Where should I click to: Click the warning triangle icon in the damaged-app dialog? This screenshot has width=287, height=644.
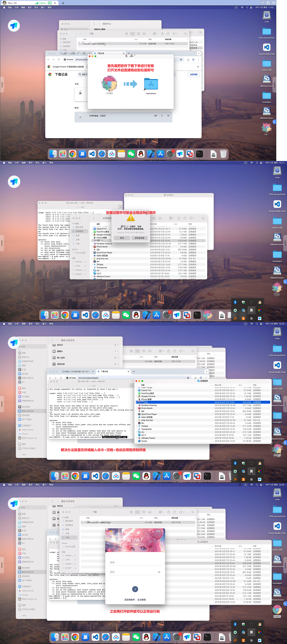tap(131, 218)
